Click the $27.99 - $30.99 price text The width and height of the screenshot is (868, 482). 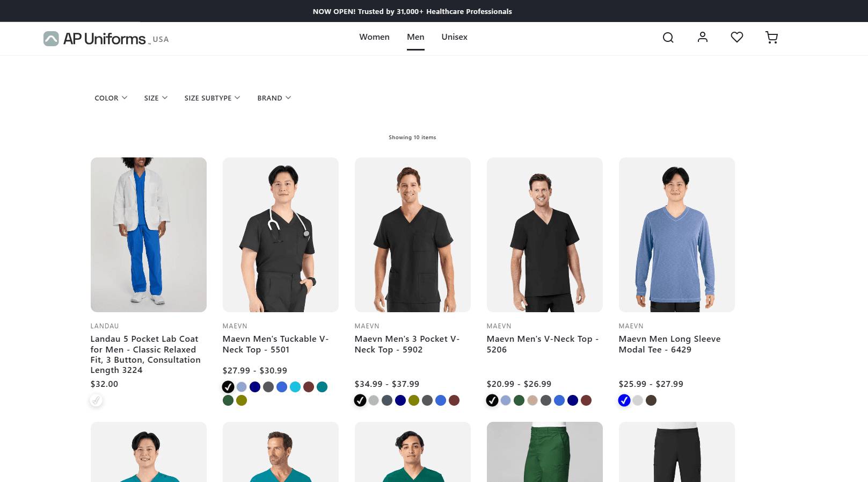pyautogui.click(x=255, y=371)
